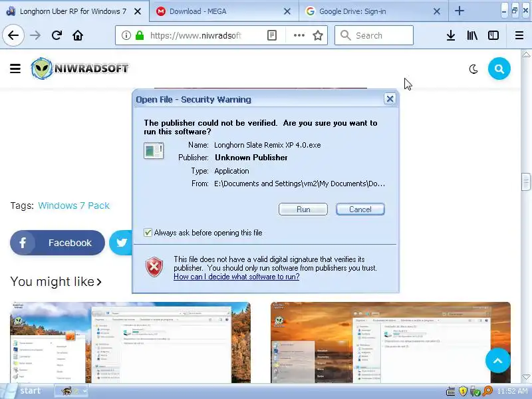Open the browser home page

click(x=78, y=35)
